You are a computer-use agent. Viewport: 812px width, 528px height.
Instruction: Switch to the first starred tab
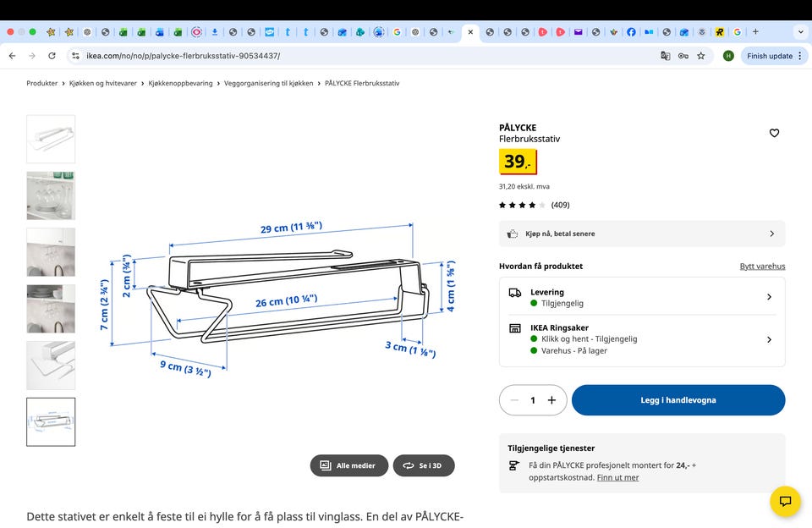(51, 31)
